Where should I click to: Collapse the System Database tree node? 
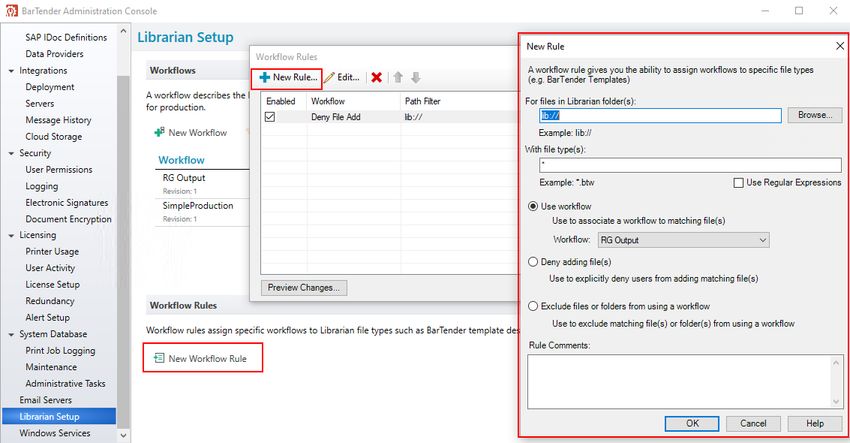[x=11, y=335]
